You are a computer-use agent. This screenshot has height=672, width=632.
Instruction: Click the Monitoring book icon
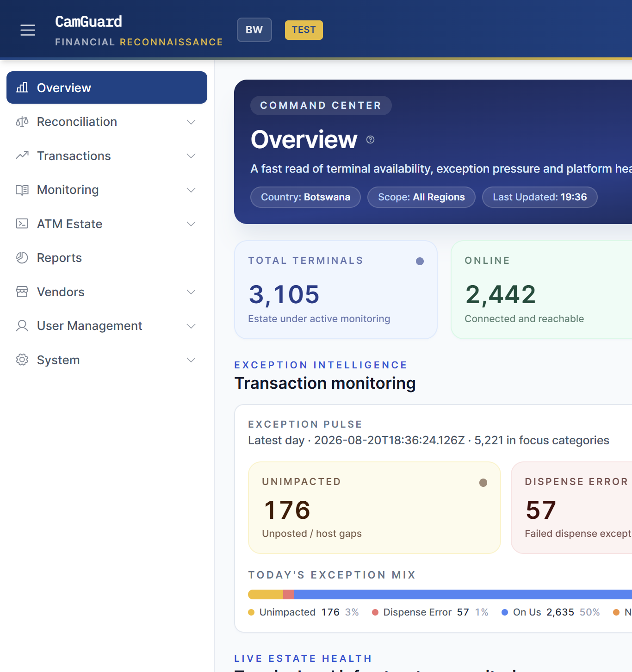click(x=22, y=190)
